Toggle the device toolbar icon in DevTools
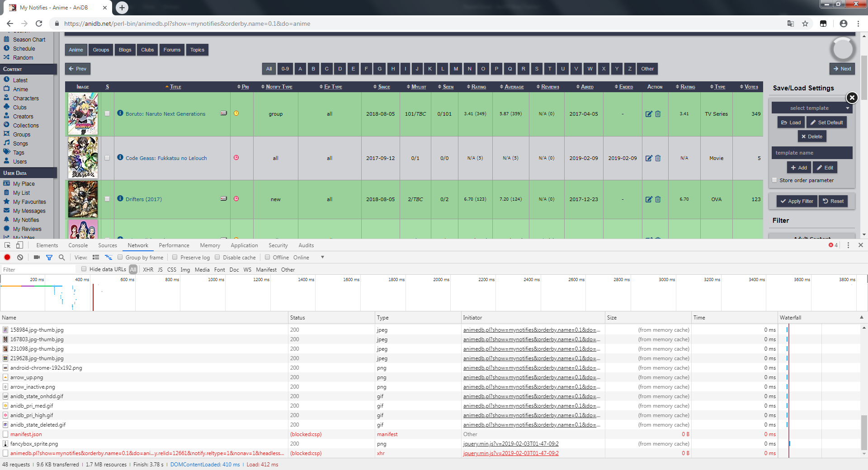868x470 pixels. (x=19, y=245)
